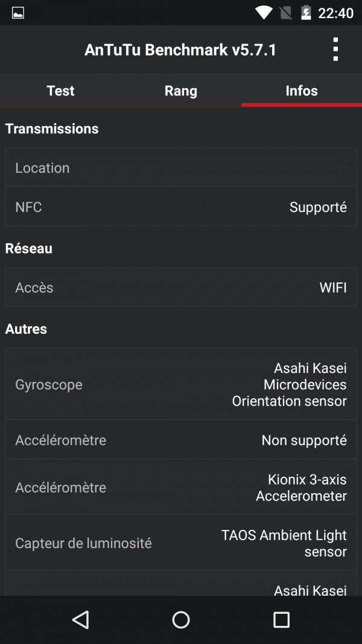Tap the image notification icon in status bar
The height and width of the screenshot is (644, 362).
[x=18, y=13]
